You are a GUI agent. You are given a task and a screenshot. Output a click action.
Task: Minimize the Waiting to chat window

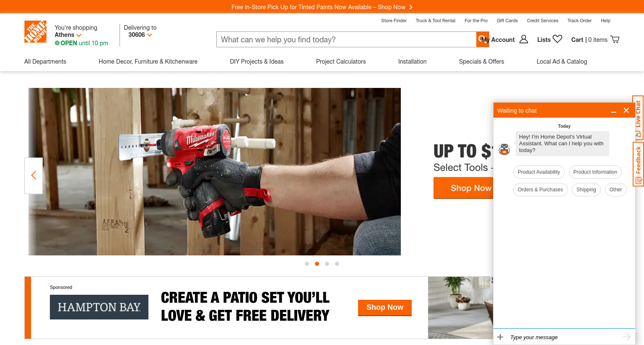point(613,111)
